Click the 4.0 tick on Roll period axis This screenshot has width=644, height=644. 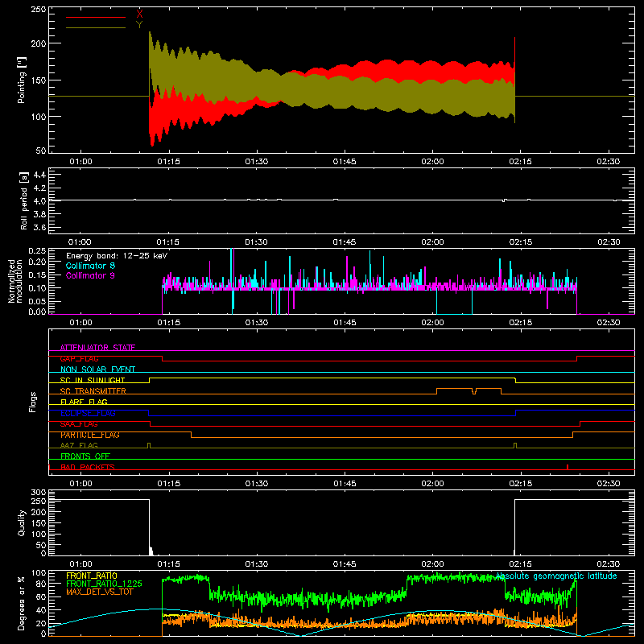coord(39,201)
